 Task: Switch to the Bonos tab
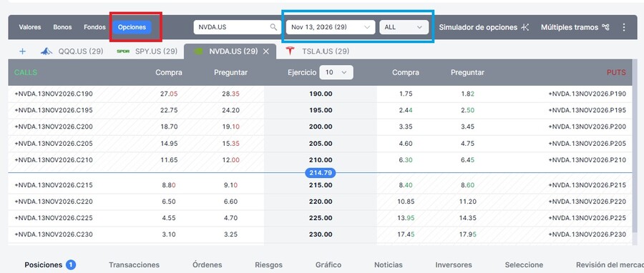click(x=62, y=27)
